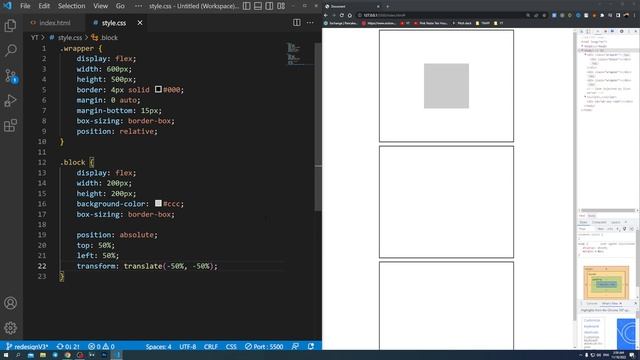Click the DevTools box model diagram
Viewport: 640px width, 360px height.
606,282
